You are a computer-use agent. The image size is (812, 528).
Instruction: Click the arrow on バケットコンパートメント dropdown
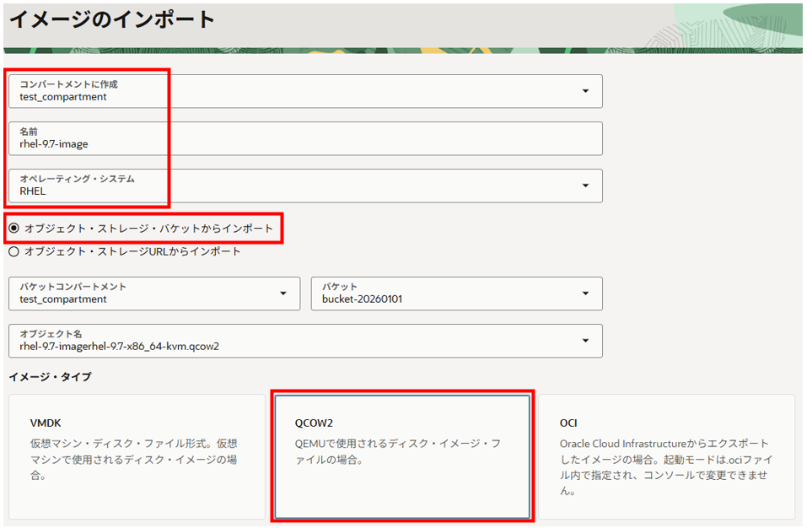click(x=282, y=294)
